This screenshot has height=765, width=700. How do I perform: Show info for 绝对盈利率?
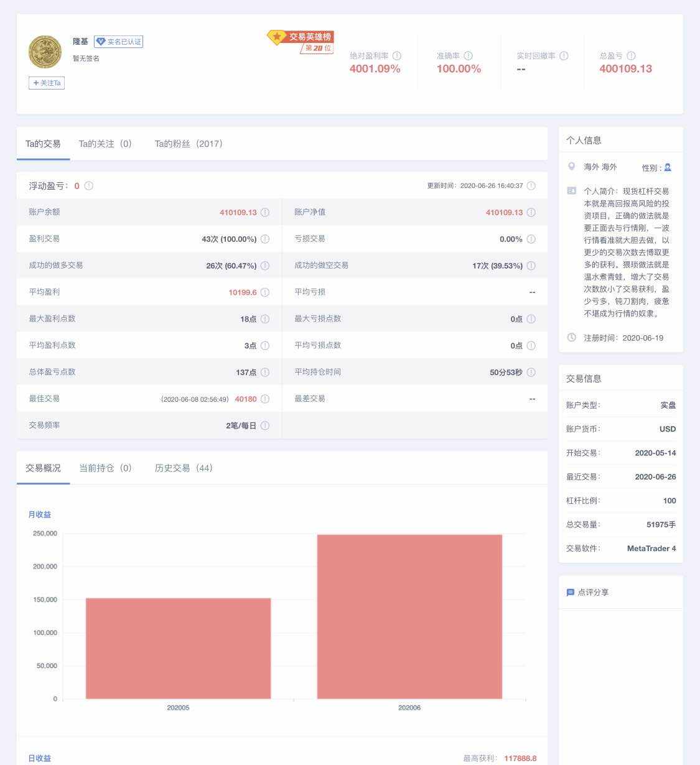click(x=397, y=56)
